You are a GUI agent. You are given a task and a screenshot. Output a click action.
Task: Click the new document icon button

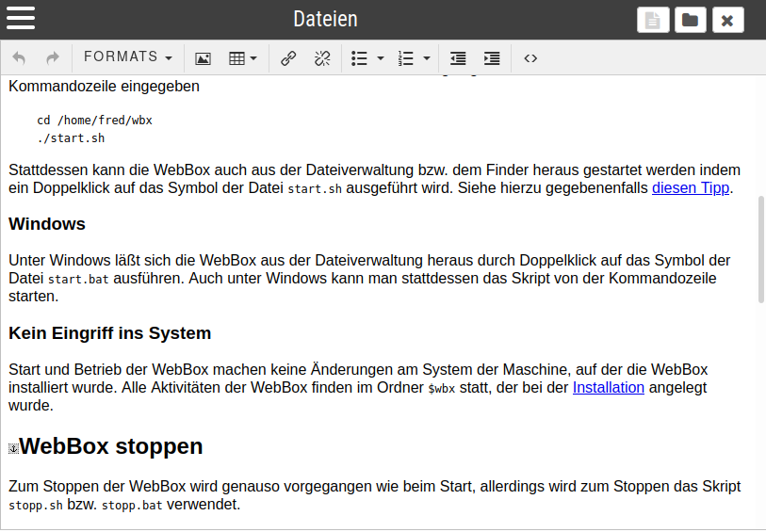pyautogui.click(x=653, y=20)
